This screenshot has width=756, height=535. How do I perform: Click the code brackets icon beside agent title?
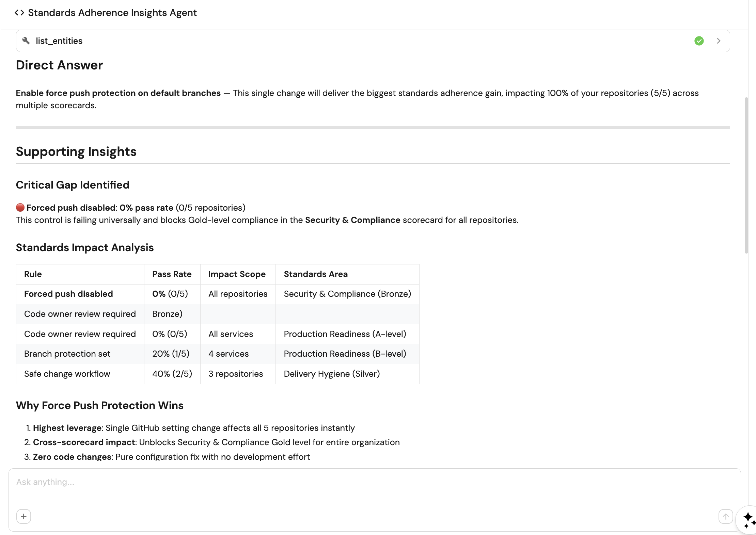pos(19,13)
